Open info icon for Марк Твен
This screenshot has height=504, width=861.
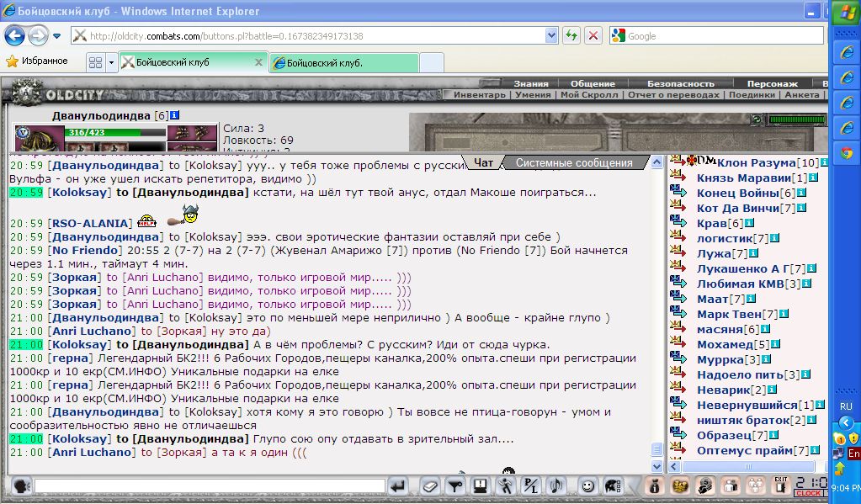pyautogui.click(x=784, y=314)
